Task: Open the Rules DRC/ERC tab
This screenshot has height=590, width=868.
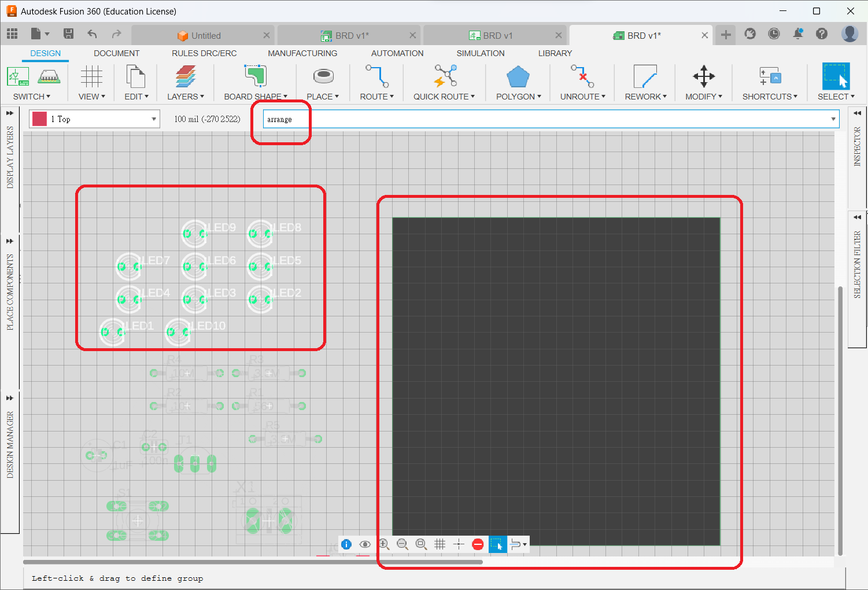Action: tap(204, 53)
